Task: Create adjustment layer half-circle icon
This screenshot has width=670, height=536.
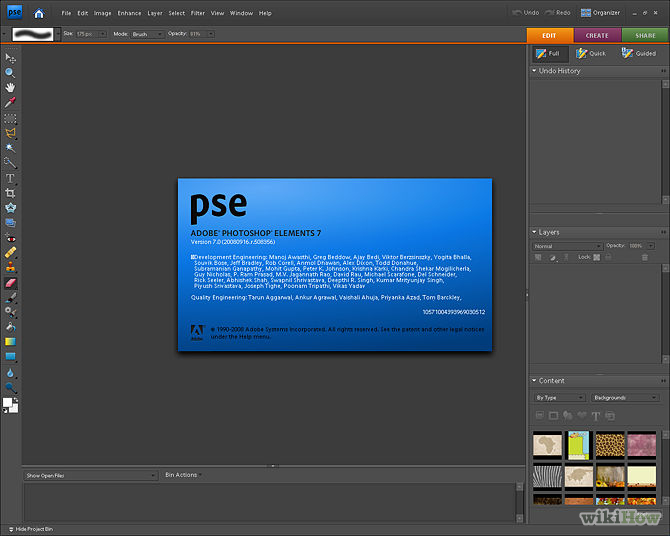Action: pyautogui.click(x=553, y=257)
